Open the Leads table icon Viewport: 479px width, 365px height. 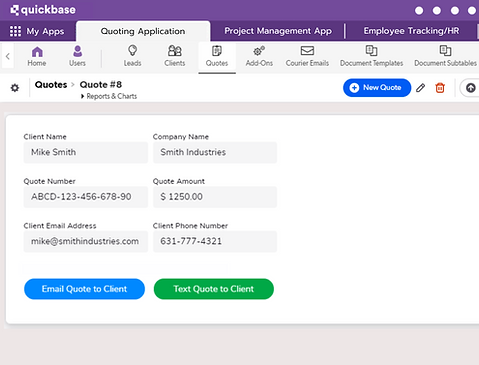pyautogui.click(x=133, y=51)
